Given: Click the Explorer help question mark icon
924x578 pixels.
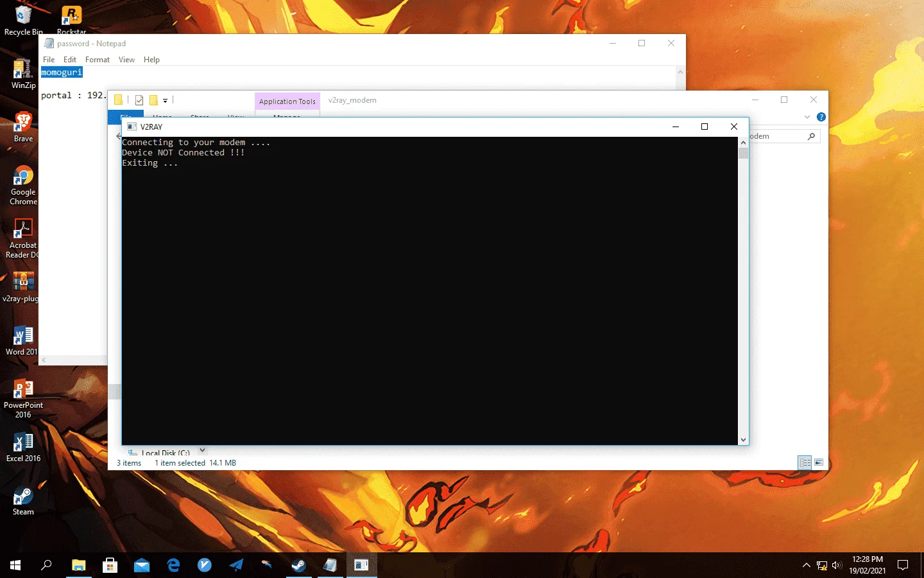Looking at the screenshot, I should pos(821,117).
